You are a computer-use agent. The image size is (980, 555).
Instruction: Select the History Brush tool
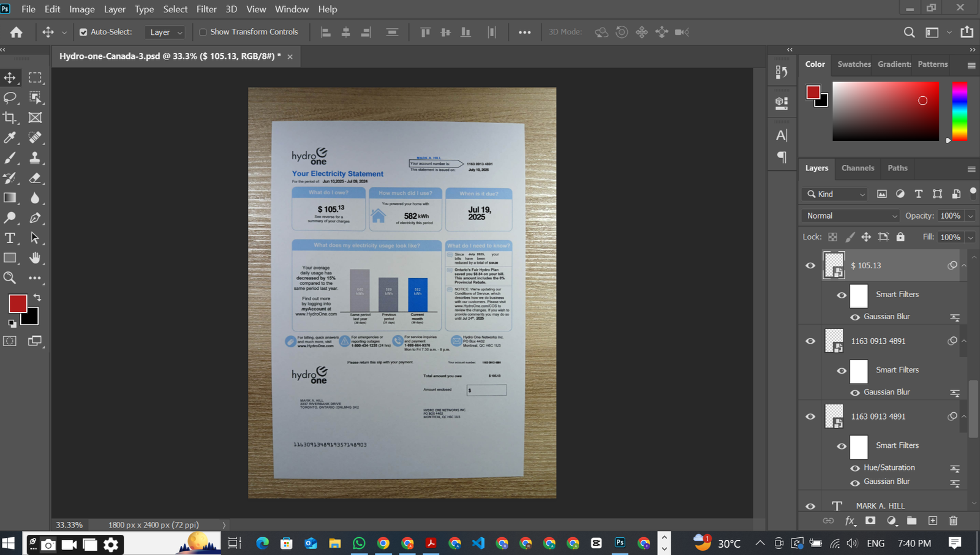click(x=10, y=178)
